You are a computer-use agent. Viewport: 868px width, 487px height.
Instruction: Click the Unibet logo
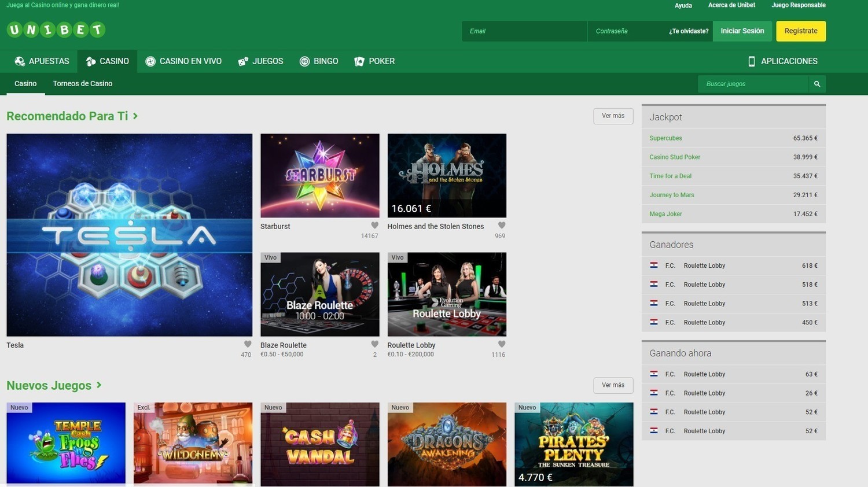pyautogui.click(x=55, y=30)
